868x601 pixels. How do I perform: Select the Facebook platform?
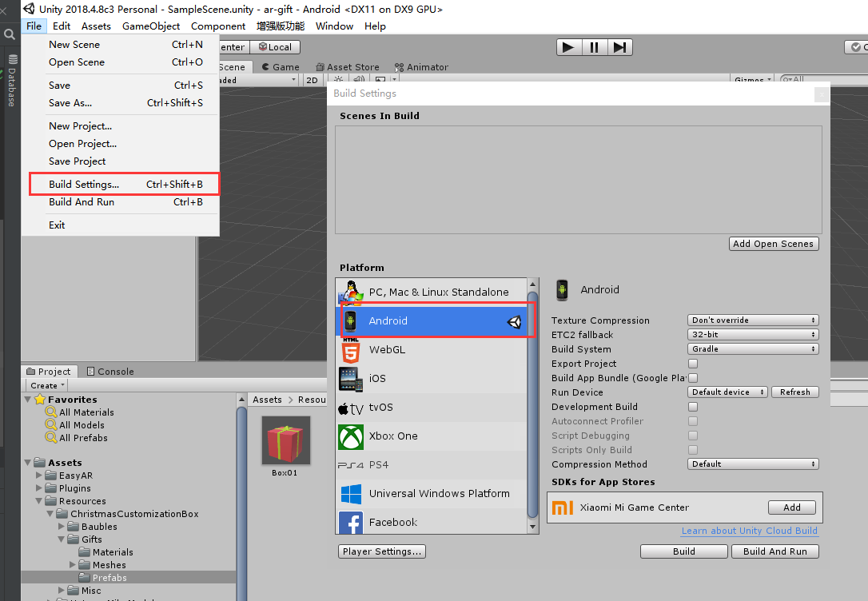[x=432, y=522]
